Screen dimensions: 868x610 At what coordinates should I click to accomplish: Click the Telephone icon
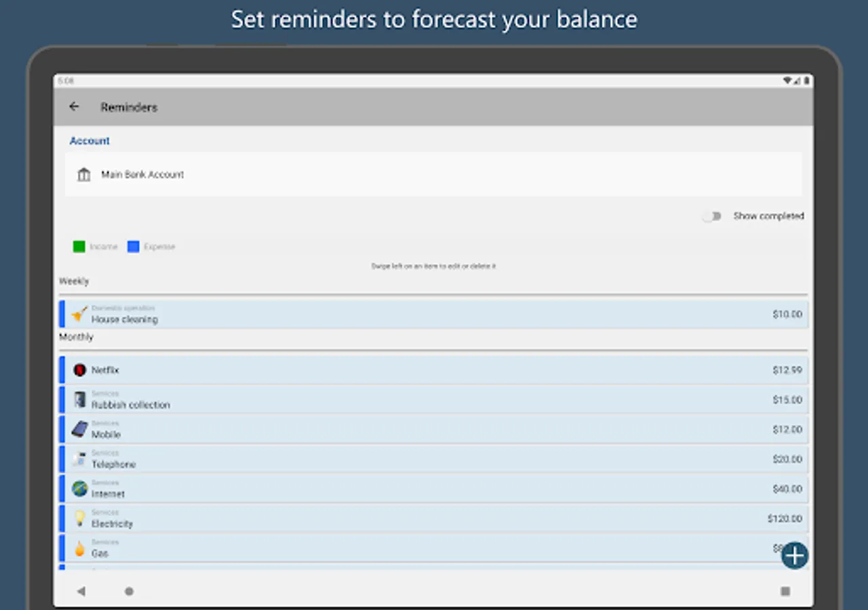point(79,460)
